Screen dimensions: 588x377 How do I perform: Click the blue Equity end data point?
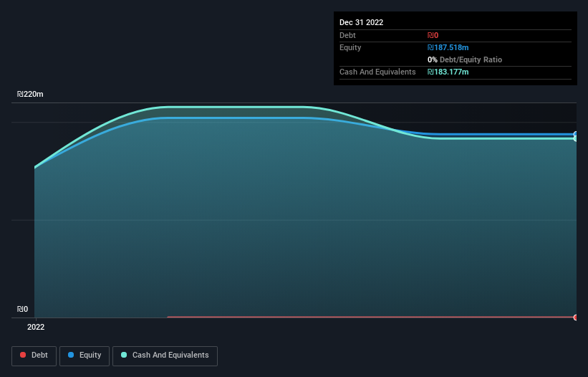point(576,134)
